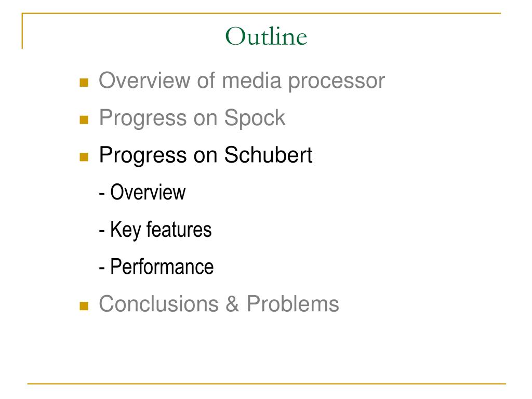532x399 pixels.
Task: Click the ampersand in Conclusions & Problems
Action: [x=232, y=303]
